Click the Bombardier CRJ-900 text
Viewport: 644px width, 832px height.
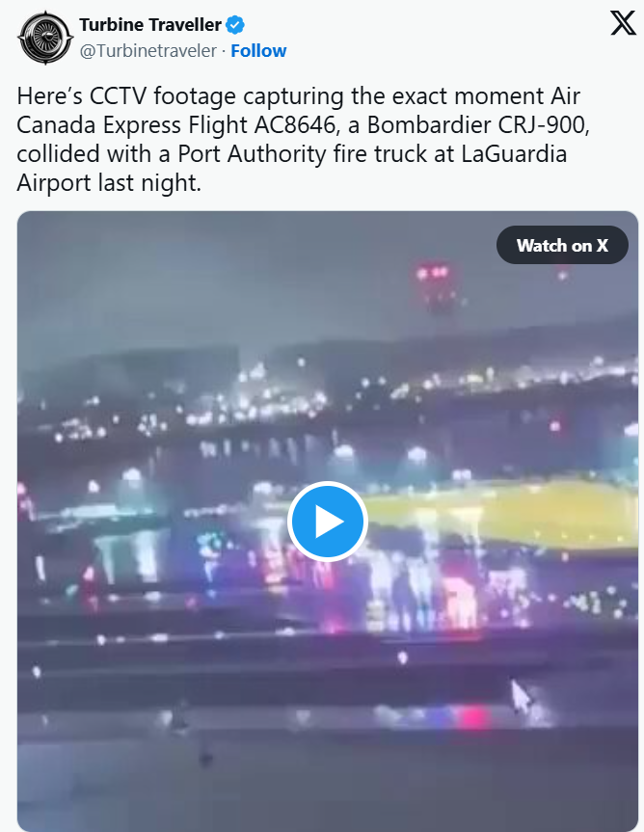[477, 125]
